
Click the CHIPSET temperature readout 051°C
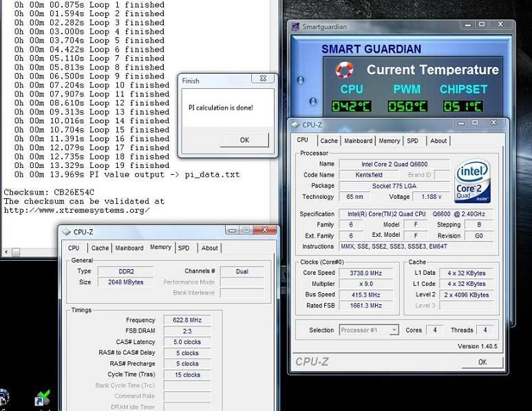[x=463, y=106]
